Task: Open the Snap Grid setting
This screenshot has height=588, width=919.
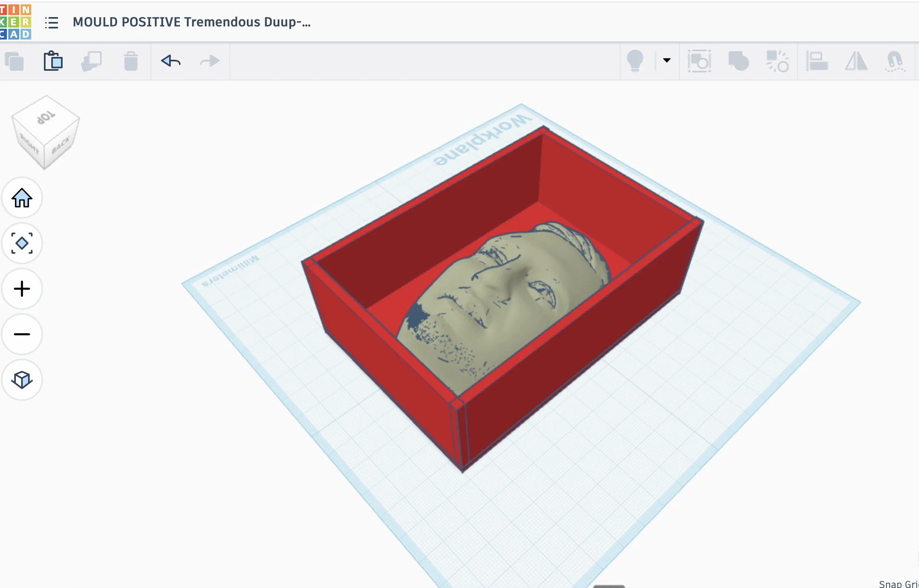Action: click(x=899, y=584)
